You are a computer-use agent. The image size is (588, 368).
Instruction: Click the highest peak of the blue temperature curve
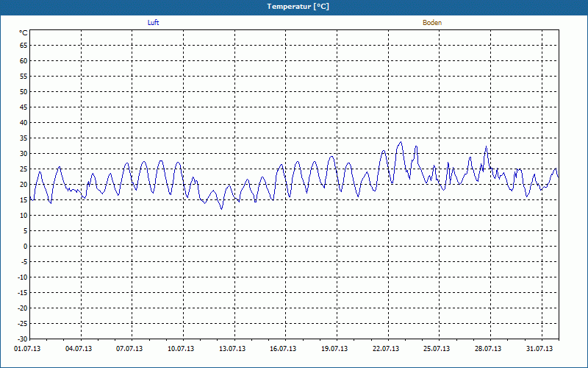click(x=401, y=142)
